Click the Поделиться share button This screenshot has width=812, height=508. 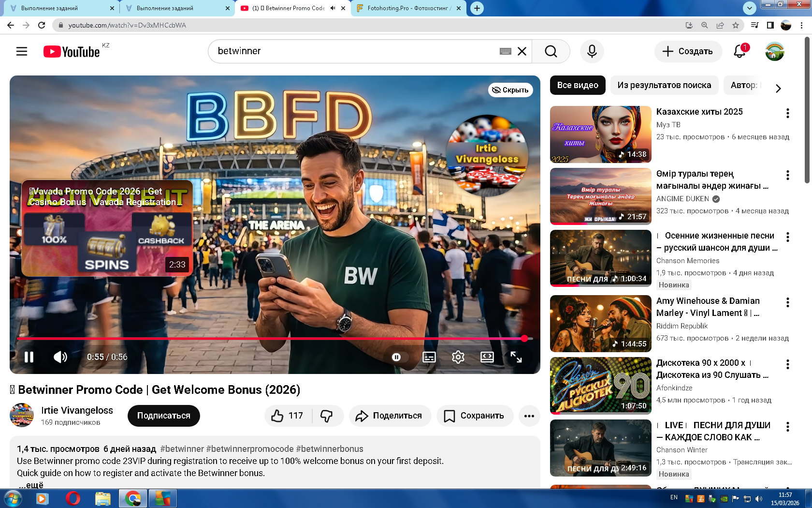[390, 416]
